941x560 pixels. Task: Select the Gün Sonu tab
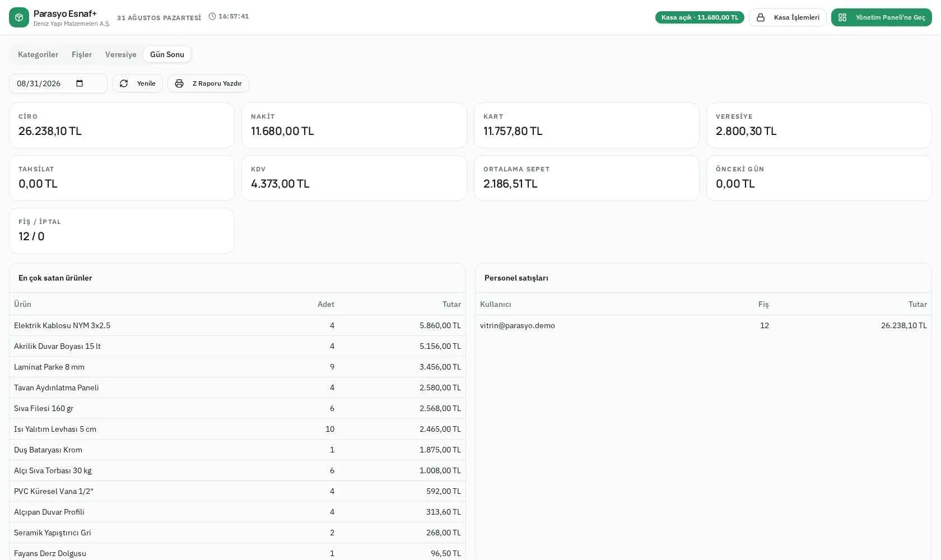pos(167,54)
